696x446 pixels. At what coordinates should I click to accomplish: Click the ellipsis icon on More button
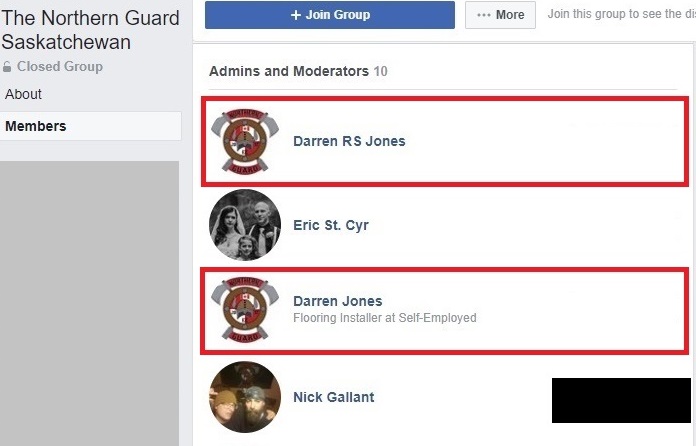(483, 15)
